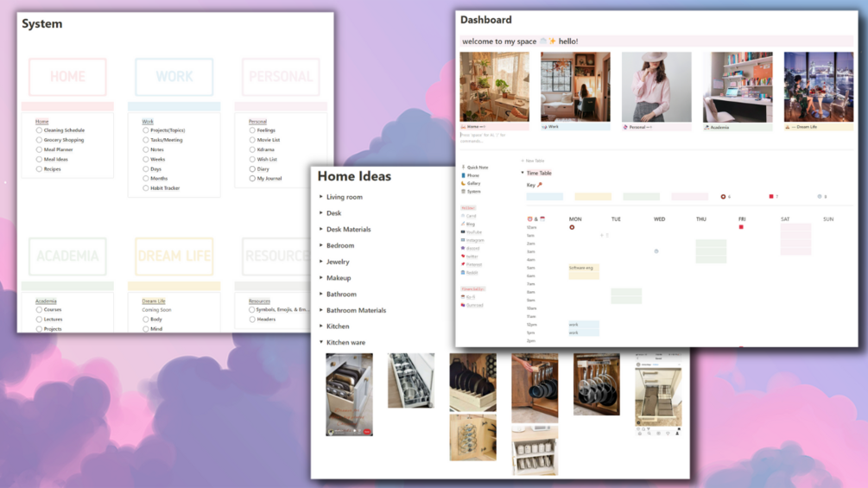Click the Quick Note pin icon in Dashboard

pyautogui.click(x=463, y=167)
